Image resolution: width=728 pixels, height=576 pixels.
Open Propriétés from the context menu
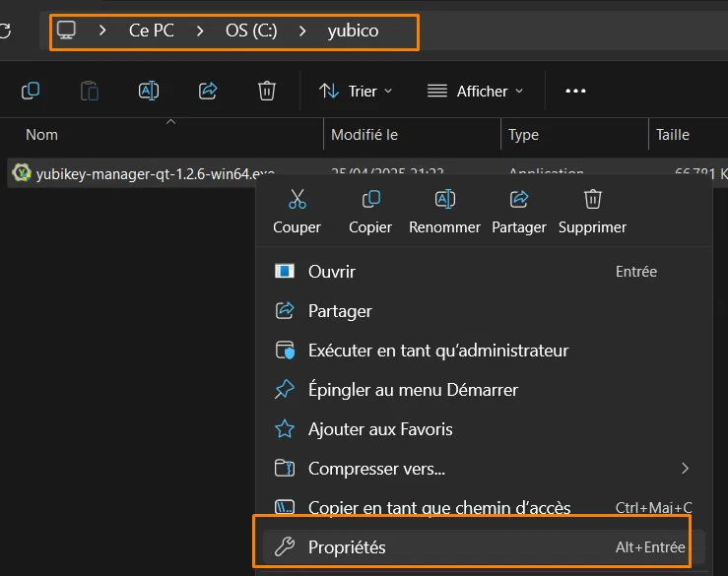click(x=483, y=547)
